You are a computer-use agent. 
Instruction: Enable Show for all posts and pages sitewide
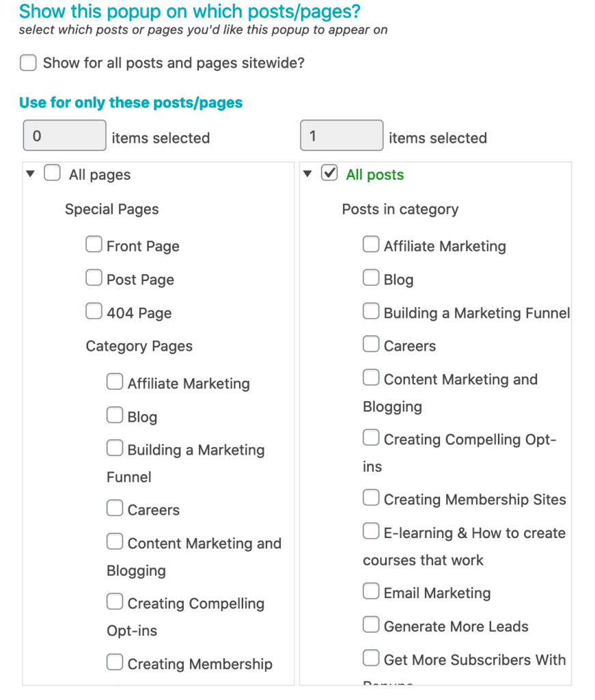point(28,64)
